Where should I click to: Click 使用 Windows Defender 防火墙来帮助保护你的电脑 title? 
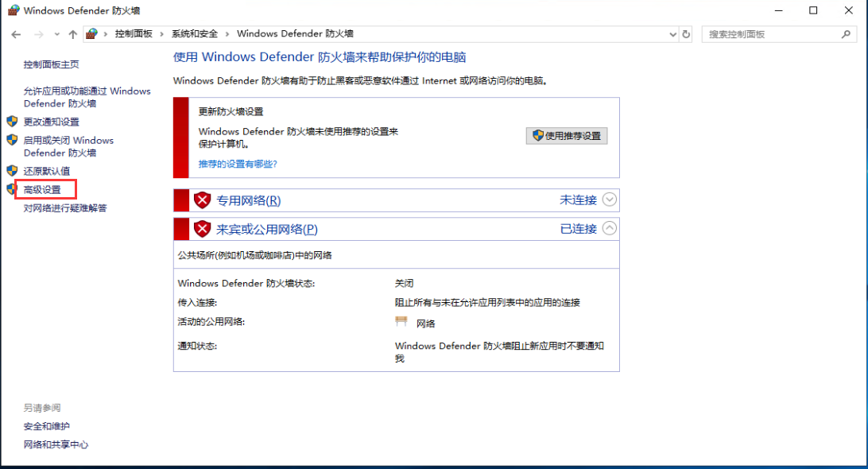tap(320, 57)
